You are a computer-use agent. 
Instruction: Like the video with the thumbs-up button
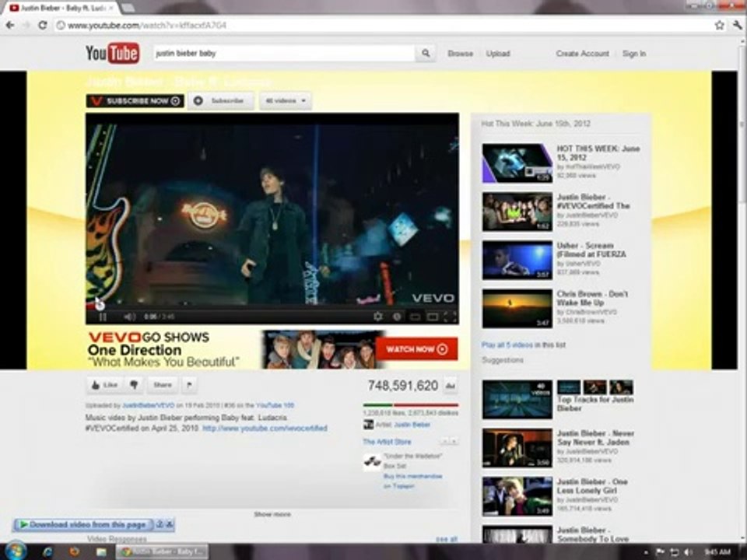pos(104,385)
